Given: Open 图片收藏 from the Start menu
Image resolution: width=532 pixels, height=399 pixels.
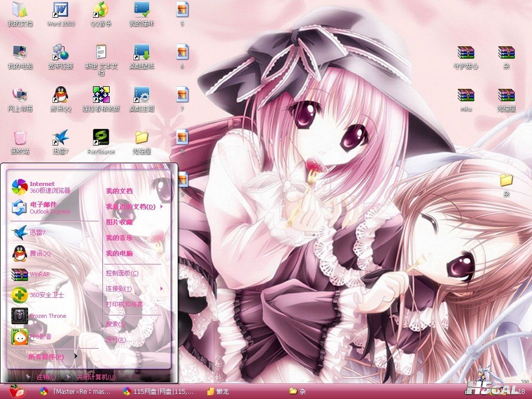Looking at the screenshot, I should point(119,222).
